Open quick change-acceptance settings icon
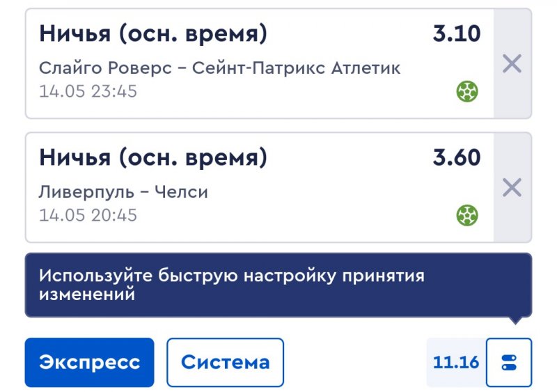Viewport: 557px width, 392px height. 509,362
